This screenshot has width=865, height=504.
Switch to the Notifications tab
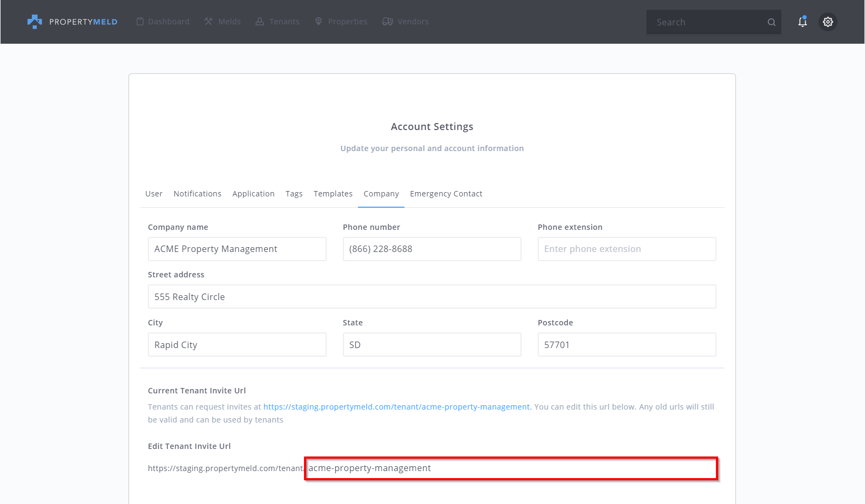(198, 194)
